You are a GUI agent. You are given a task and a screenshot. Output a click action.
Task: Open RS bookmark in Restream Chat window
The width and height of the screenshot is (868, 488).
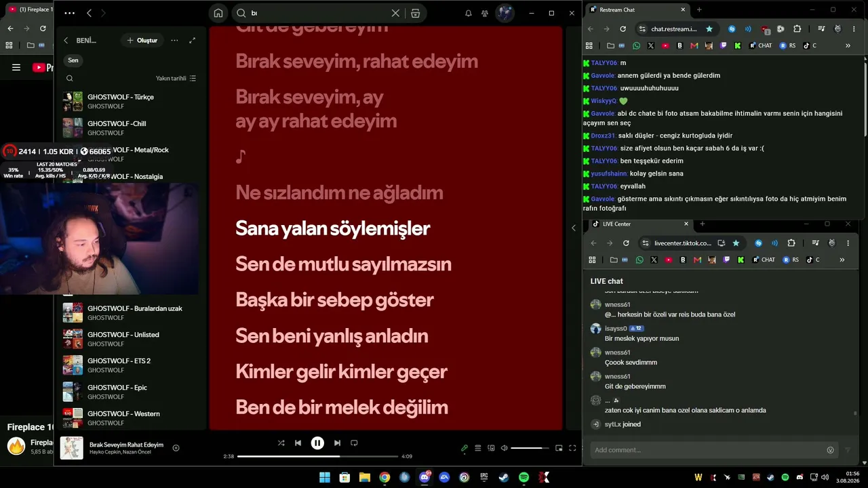[x=789, y=45]
